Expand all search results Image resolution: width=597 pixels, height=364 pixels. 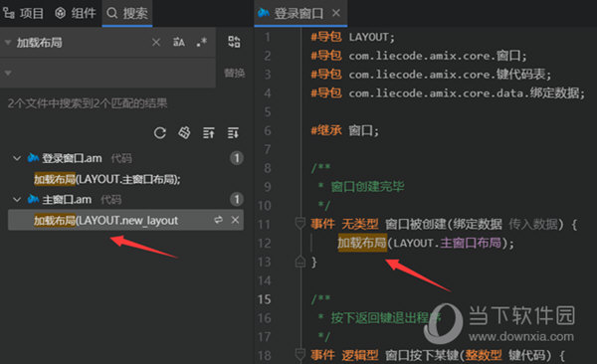233,133
